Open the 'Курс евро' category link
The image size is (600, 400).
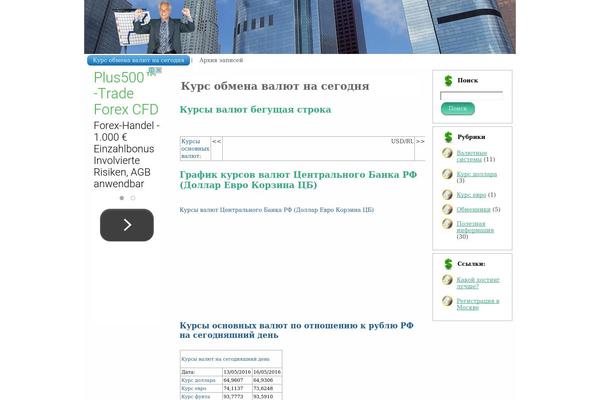click(471, 195)
